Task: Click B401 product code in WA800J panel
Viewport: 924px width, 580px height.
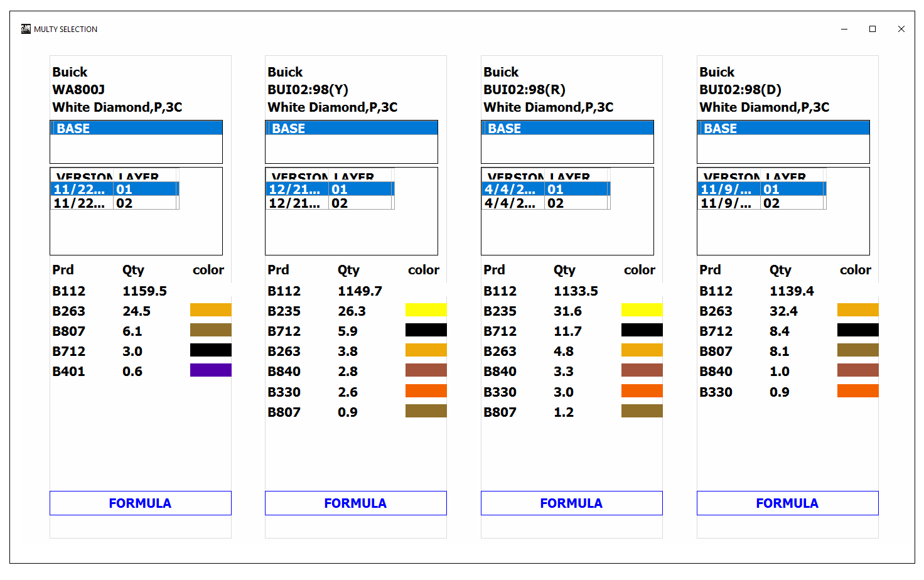Action: (x=68, y=372)
